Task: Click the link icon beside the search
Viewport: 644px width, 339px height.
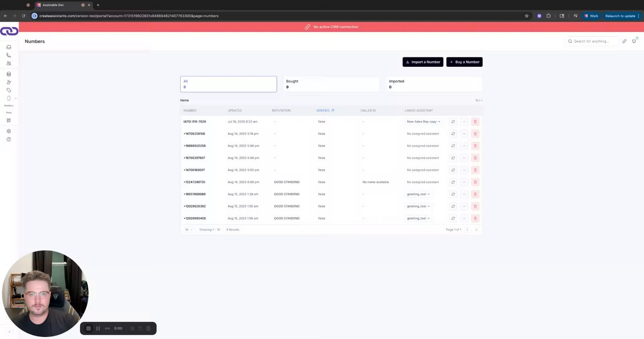Action: 624,41
